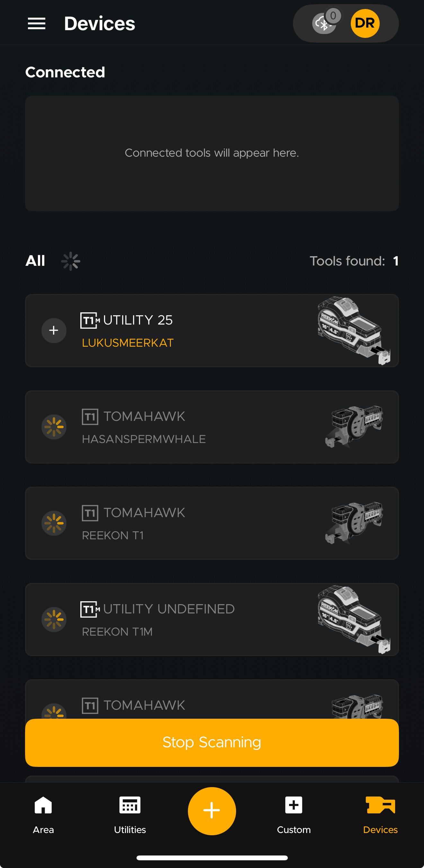Add the LUKUSMEERKAT Utility 25 device
The height and width of the screenshot is (868, 424).
pos(54,331)
